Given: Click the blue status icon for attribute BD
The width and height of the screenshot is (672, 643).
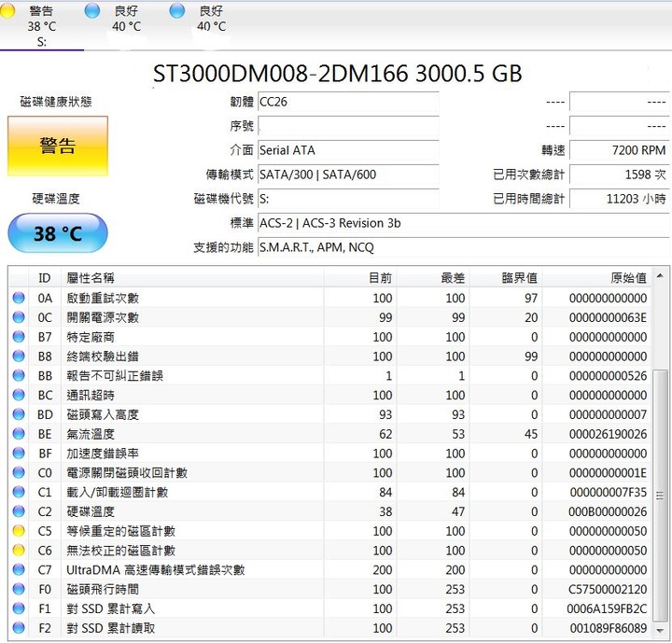Looking at the screenshot, I should [x=19, y=414].
